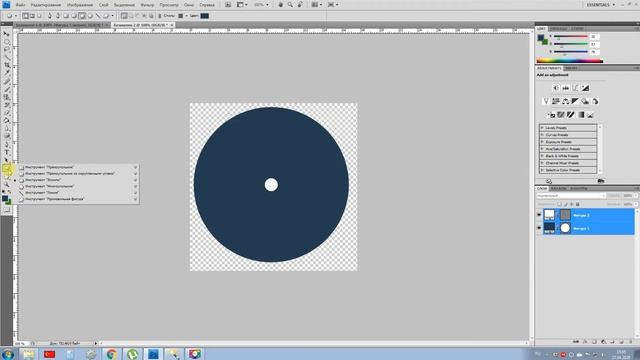This screenshot has height=360, width=640.
Task: Toggle Lock Transparent Pixels in Layers panel
Action: (559, 204)
